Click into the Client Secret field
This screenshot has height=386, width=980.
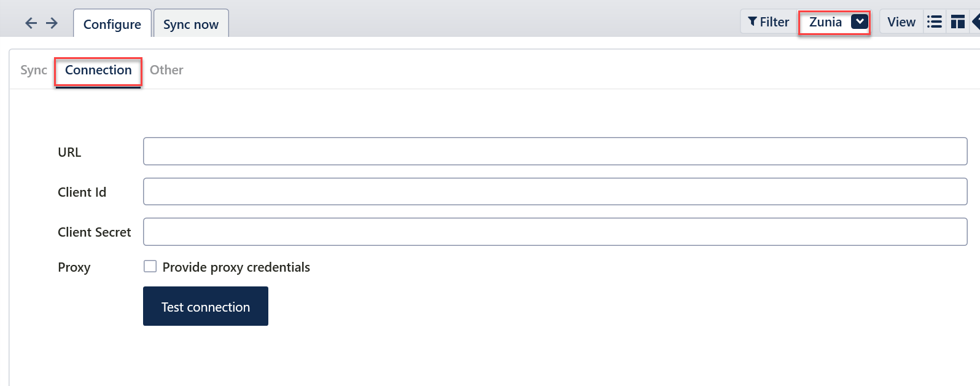point(554,232)
